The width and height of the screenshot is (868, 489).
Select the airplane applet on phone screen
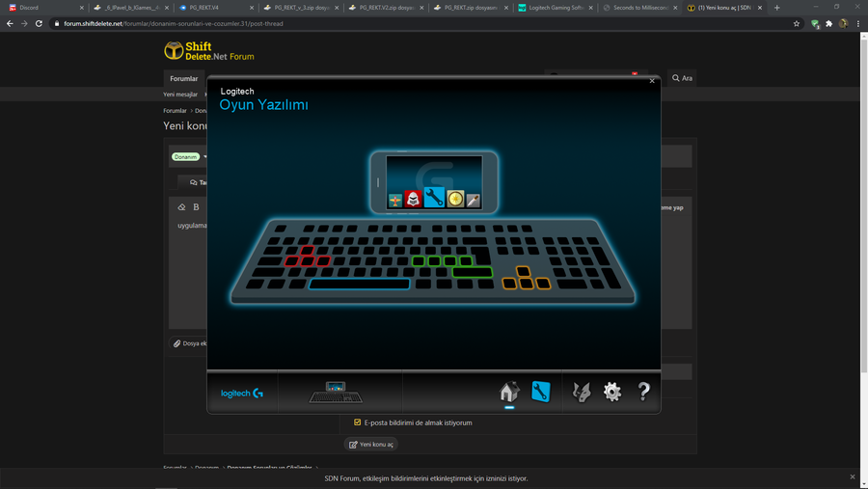click(395, 201)
